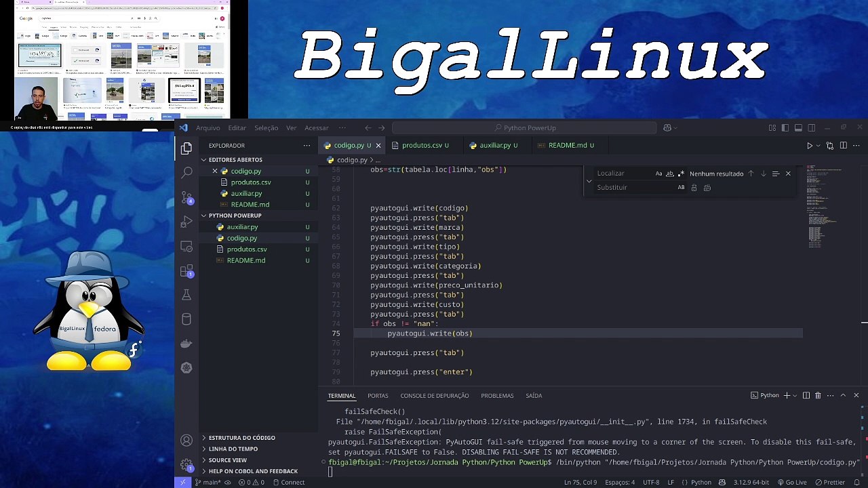Viewport: 868px width, 488px height.
Task: Toggle the secondary side bar visibility
Action: [811, 127]
